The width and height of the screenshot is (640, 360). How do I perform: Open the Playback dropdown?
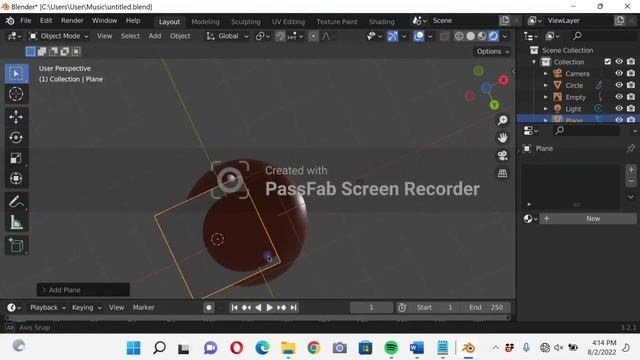(48, 307)
